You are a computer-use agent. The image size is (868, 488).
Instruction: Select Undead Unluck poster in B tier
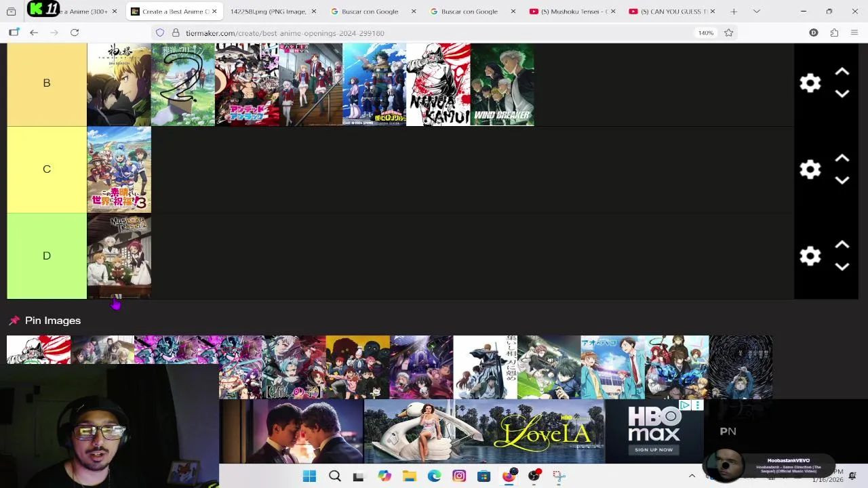point(247,85)
